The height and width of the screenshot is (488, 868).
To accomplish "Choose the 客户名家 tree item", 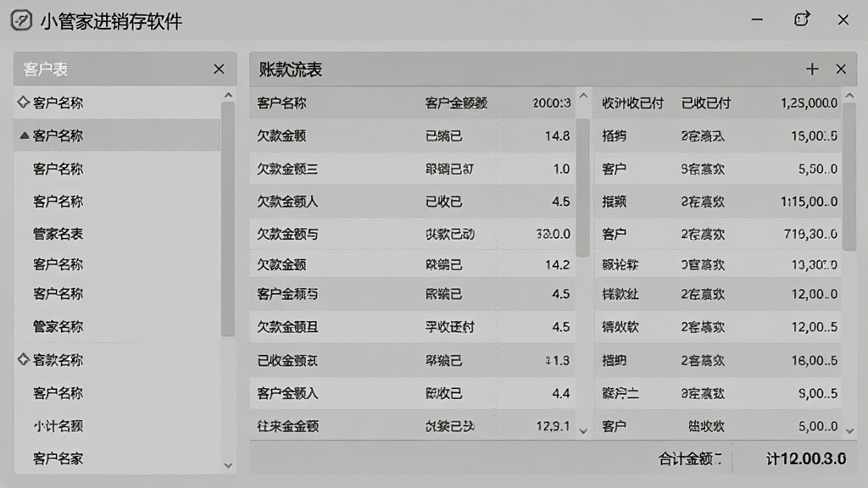I will tap(58, 458).
